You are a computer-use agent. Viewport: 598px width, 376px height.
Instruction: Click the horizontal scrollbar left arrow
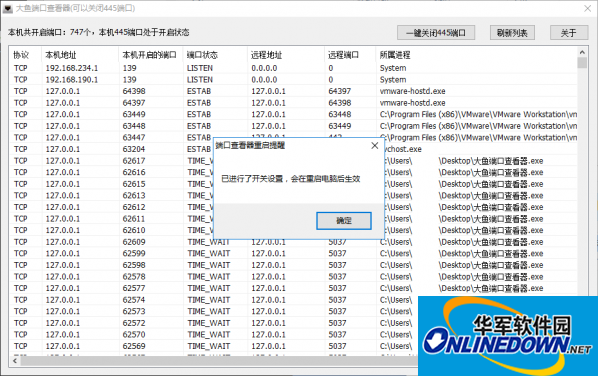[15, 360]
